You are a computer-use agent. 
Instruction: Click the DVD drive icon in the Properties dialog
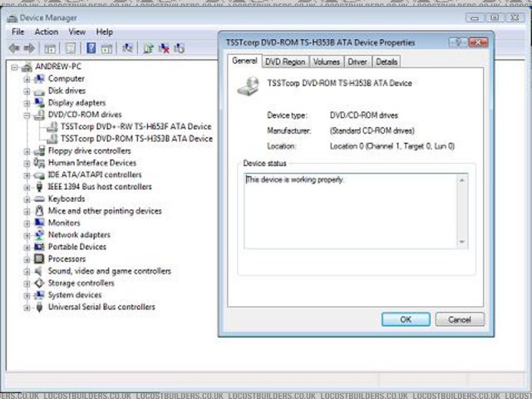pos(248,86)
